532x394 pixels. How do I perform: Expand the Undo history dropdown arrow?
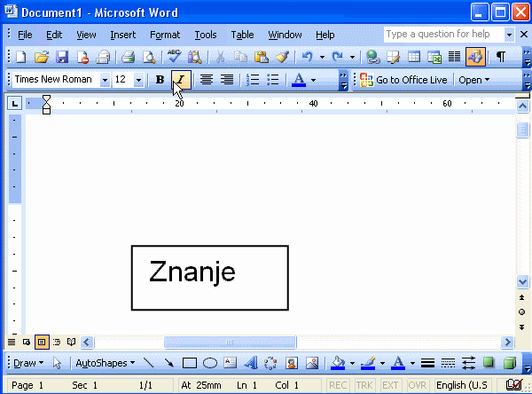(x=322, y=57)
